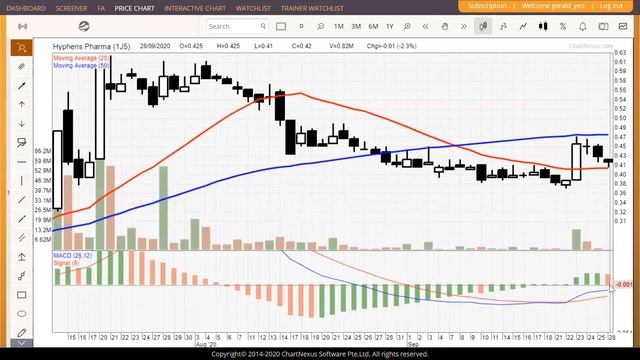Activate the hand pan tool
This screenshot has height=360, width=640.
click(x=445, y=26)
